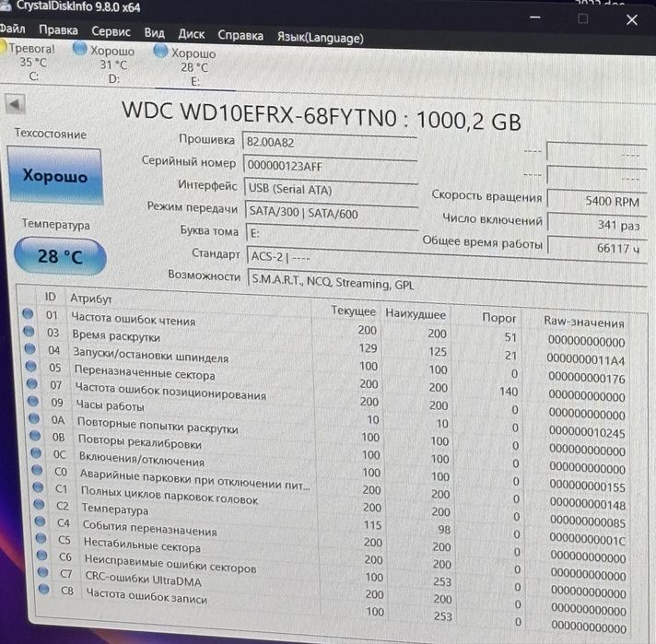Click status icon for attribute 04
This screenshot has height=644, width=656.
(30, 348)
